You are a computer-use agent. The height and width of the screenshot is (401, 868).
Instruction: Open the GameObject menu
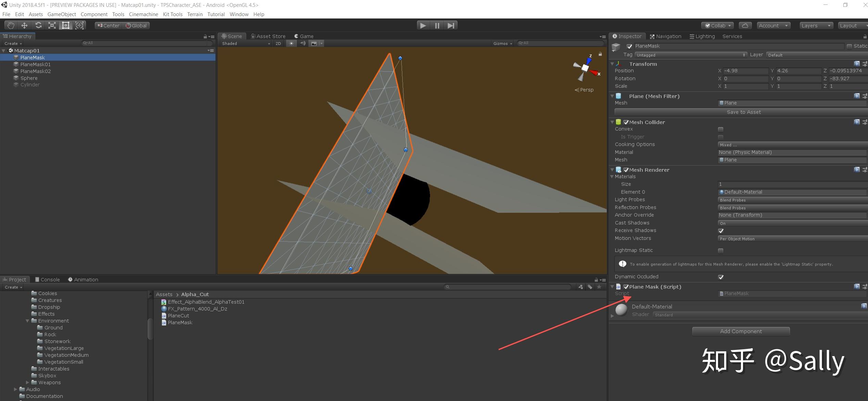[x=62, y=14]
